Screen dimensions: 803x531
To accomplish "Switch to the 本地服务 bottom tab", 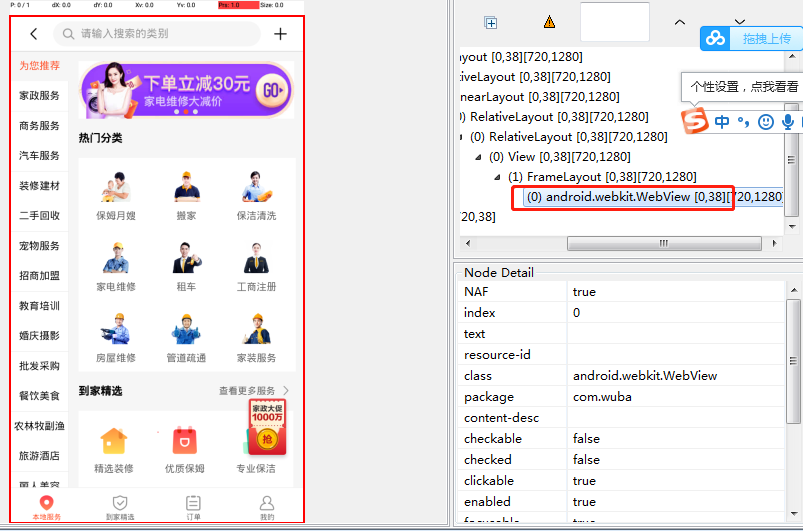I will (x=47, y=507).
